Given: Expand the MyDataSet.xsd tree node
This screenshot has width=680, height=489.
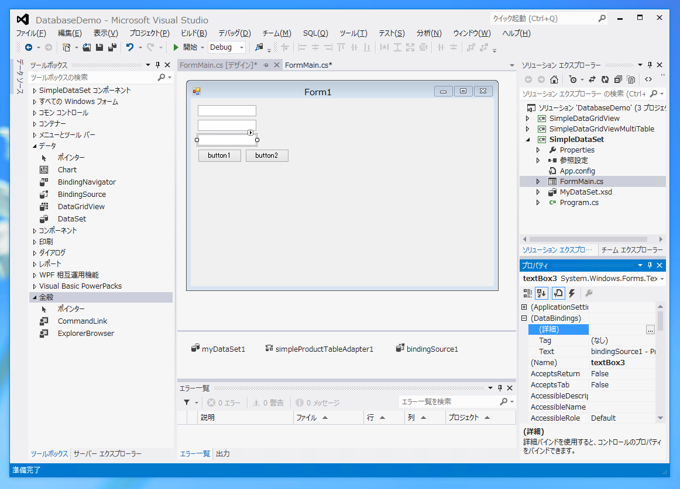Looking at the screenshot, I should (x=538, y=192).
